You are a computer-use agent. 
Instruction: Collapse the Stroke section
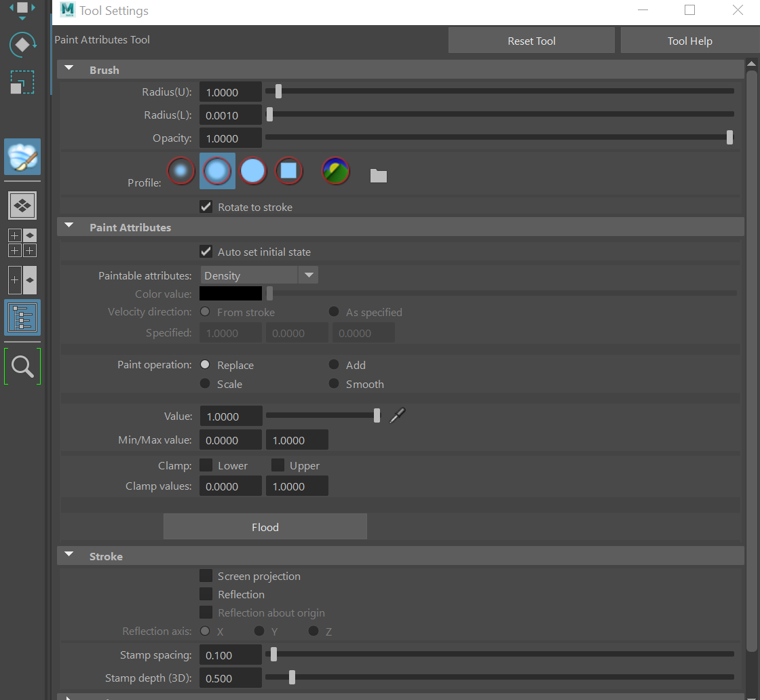[69, 555]
